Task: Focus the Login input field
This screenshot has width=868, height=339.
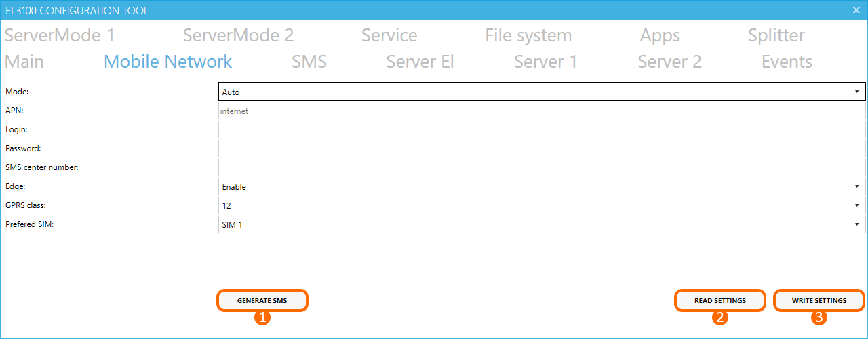Action: coord(542,129)
